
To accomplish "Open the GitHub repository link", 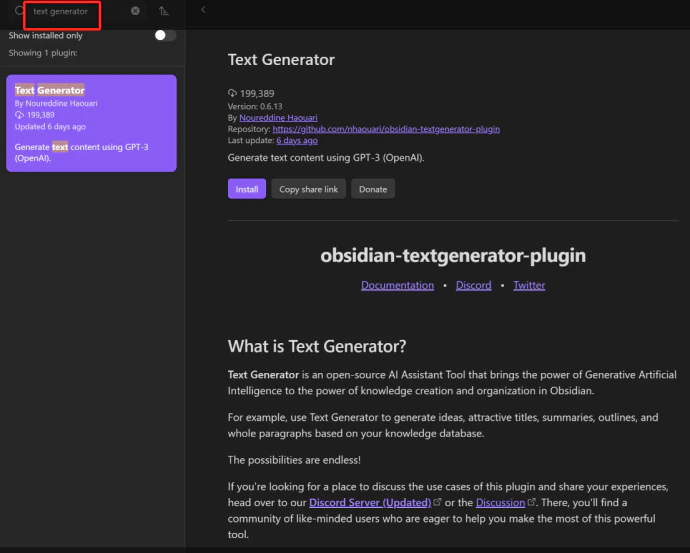I will click(x=386, y=129).
